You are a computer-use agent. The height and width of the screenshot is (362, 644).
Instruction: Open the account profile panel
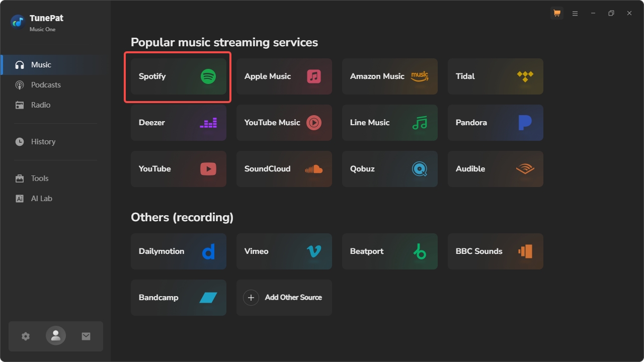[55, 336]
